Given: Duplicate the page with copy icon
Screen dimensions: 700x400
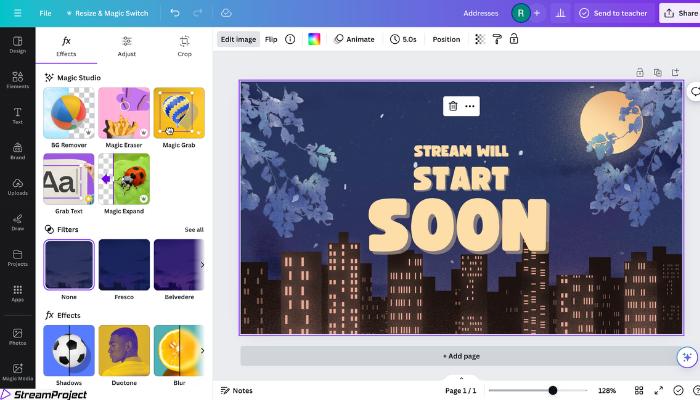Looking at the screenshot, I should click(658, 72).
